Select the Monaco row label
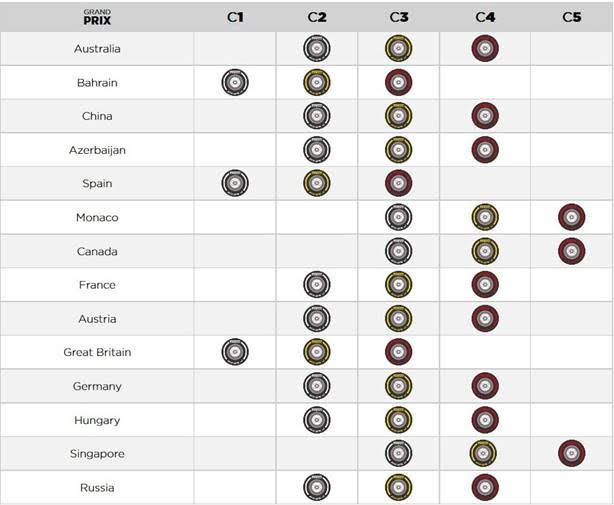The width and height of the screenshot is (614, 505). point(97,217)
